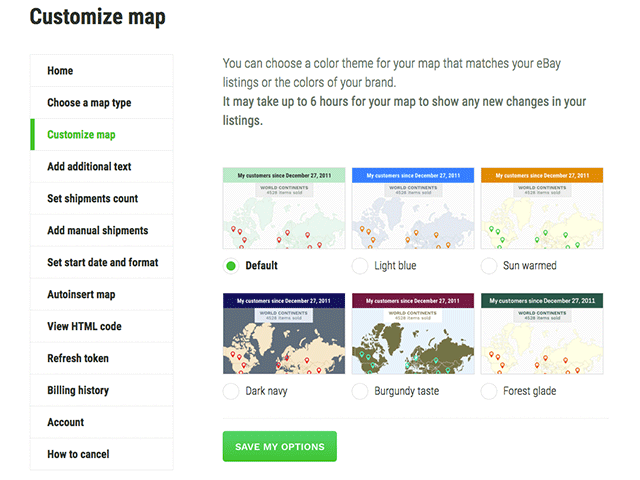Select the Burgundy taste radio button
Image resolution: width=640 pixels, height=480 pixels.
[x=360, y=391]
